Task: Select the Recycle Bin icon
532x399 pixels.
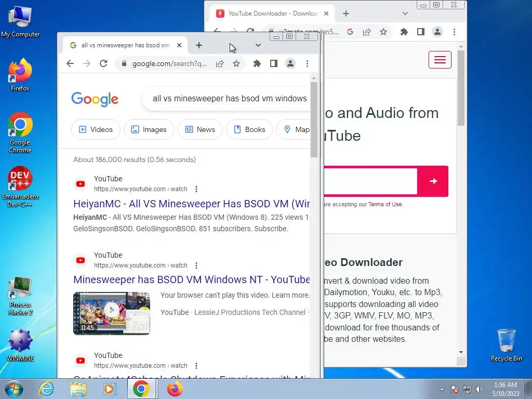Action: pyautogui.click(x=506, y=345)
